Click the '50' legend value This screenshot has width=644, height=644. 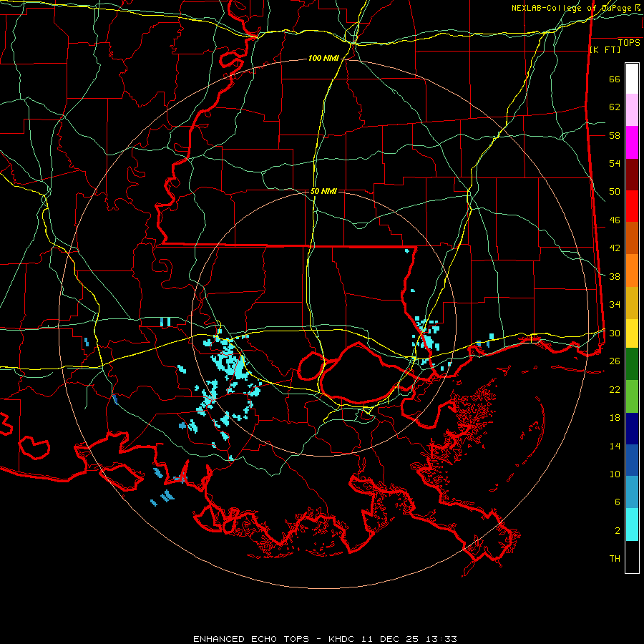pyautogui.click(x=615, y=192)
